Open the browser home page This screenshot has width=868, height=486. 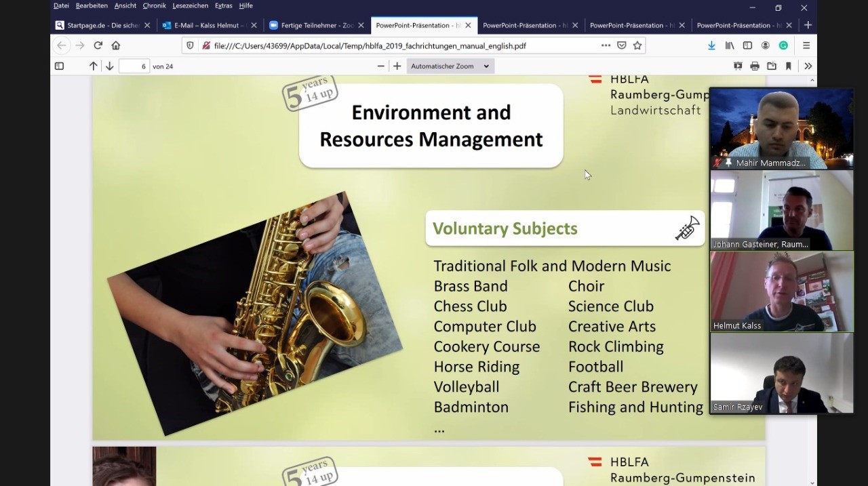(116, 45)
